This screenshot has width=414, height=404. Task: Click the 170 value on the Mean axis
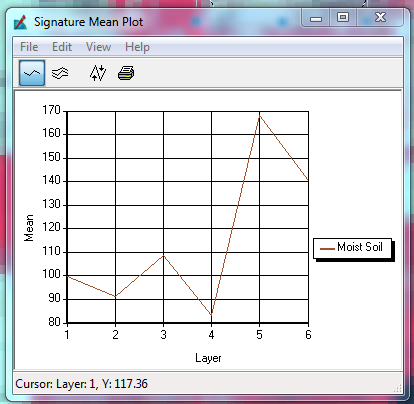click(52, 110)
